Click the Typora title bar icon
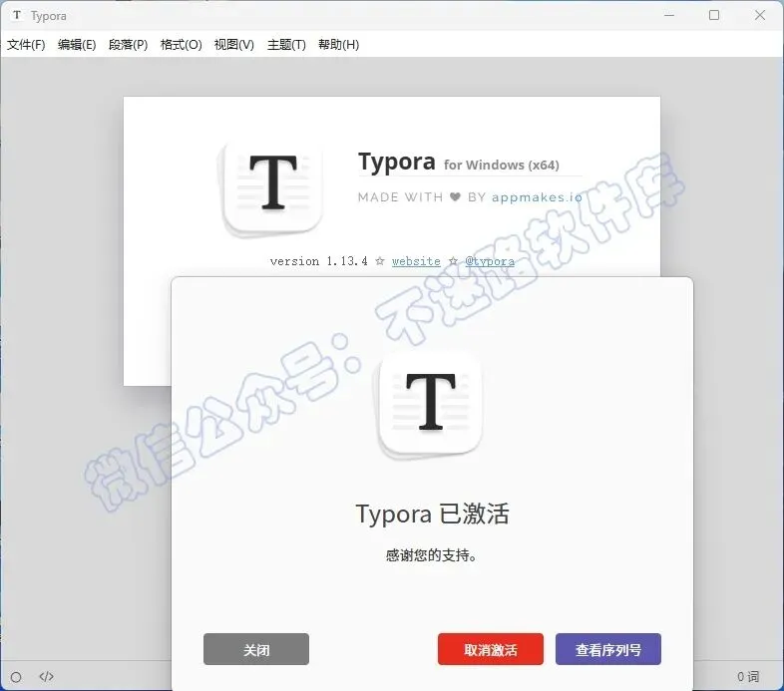This screenshot has width=784, height=691. pos(17,15)
